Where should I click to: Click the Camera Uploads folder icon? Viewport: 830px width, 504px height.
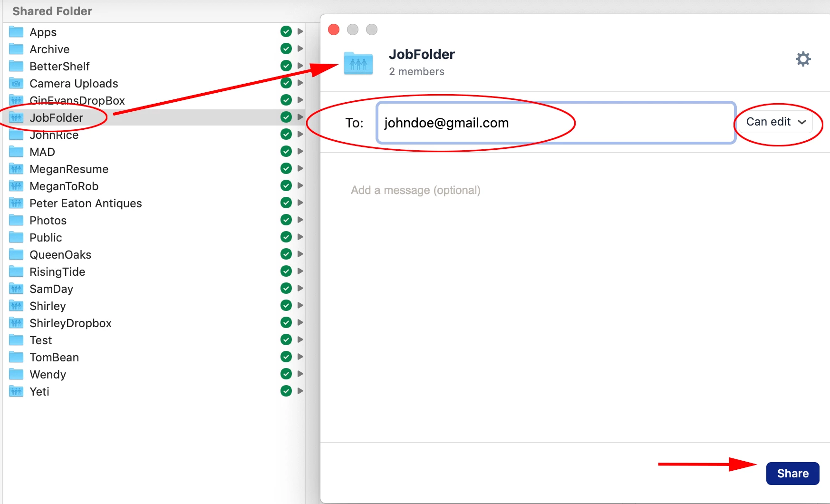tap(16, 83)
